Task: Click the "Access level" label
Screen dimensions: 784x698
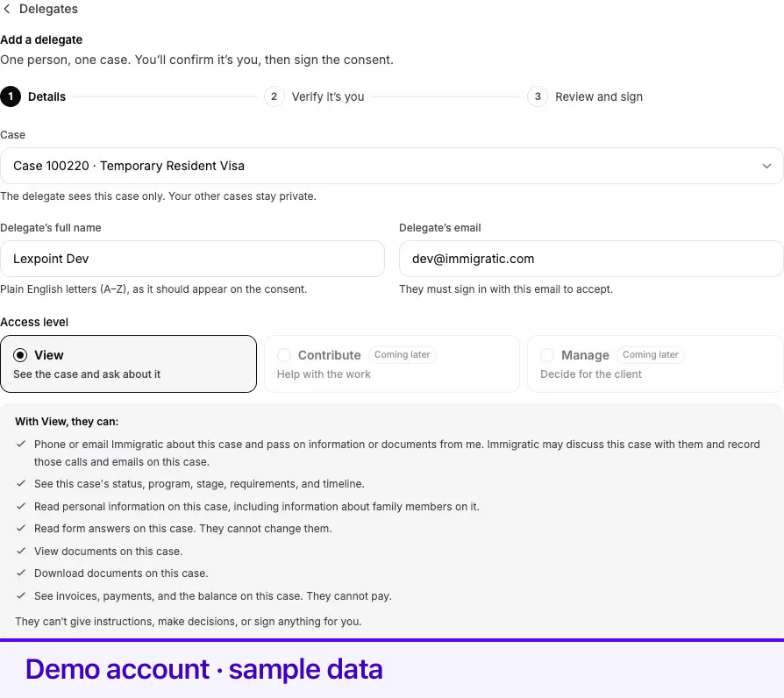Action: click(x=34, y=322)
